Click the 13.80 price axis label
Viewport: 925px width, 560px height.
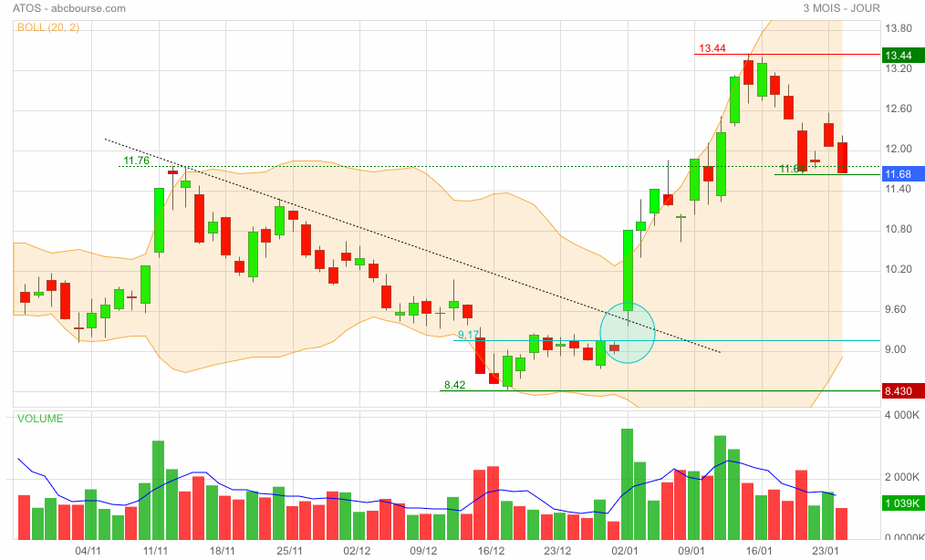click(x=899, y=28)
